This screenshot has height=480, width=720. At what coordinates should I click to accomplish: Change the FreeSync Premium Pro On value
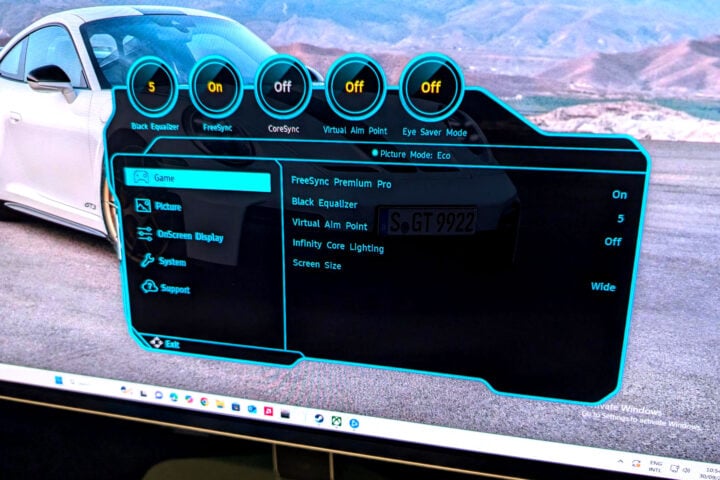pyautogui.click(x=619, y=195)
